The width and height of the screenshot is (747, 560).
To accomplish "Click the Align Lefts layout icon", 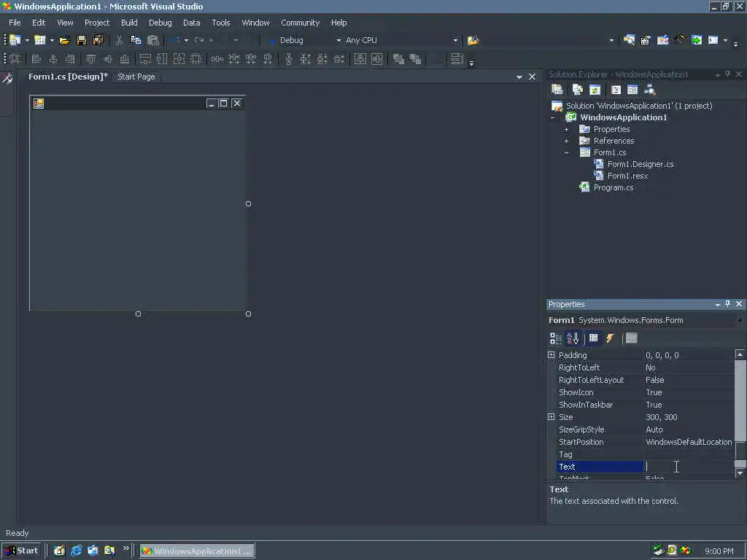I will pos(36,59).
